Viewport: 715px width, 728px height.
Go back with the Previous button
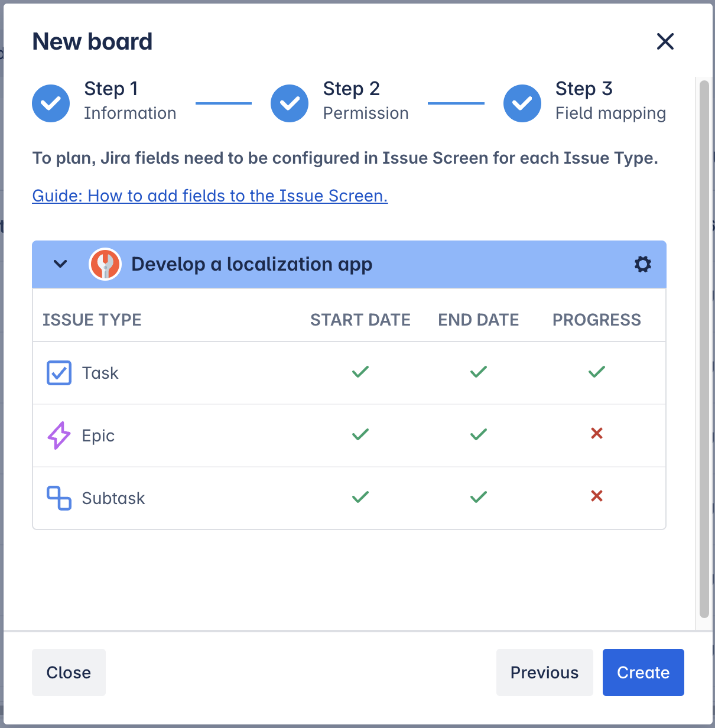[x=544, y=672]
